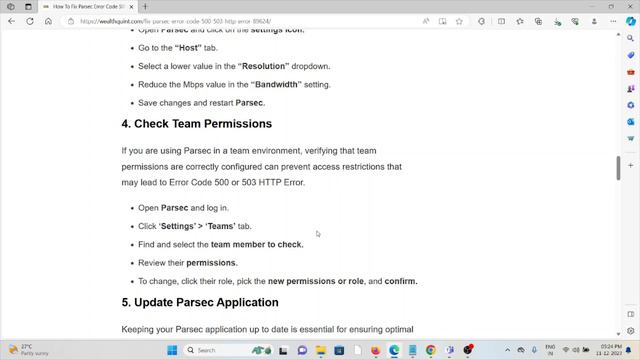Click 'new permissions or role' bullet
This screenshot has height=360, width=640.
pos(278,281)
